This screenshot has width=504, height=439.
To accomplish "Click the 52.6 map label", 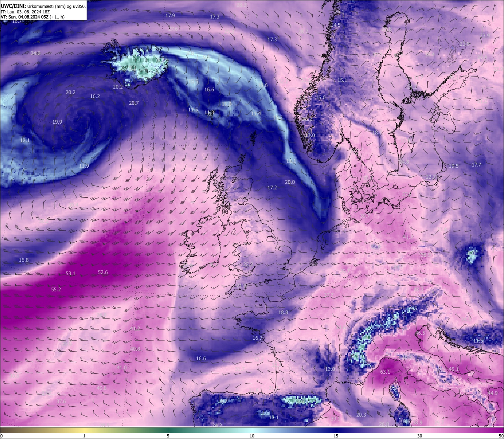I will click(x=103, y=272).
